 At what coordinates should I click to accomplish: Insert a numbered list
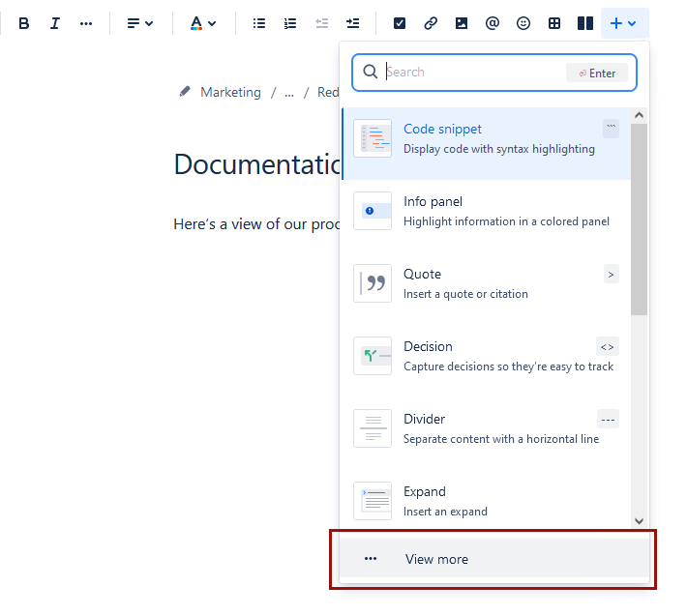click(x=290, y=23)
